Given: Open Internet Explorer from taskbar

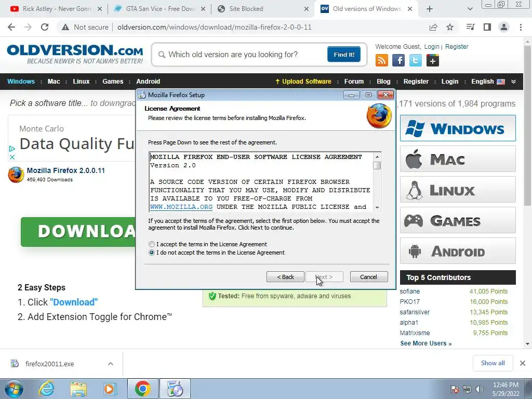Looking at the screenshot, I should tap(46, 389).
